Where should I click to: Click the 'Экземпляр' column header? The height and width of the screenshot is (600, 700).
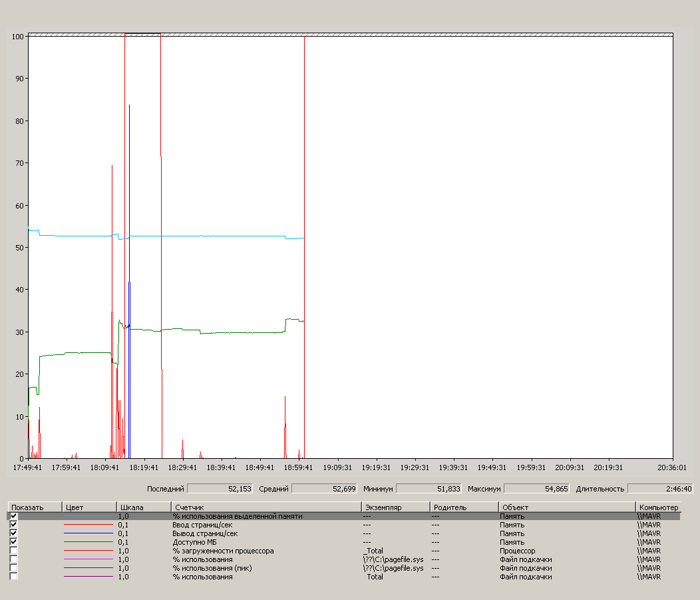[395, 507]
